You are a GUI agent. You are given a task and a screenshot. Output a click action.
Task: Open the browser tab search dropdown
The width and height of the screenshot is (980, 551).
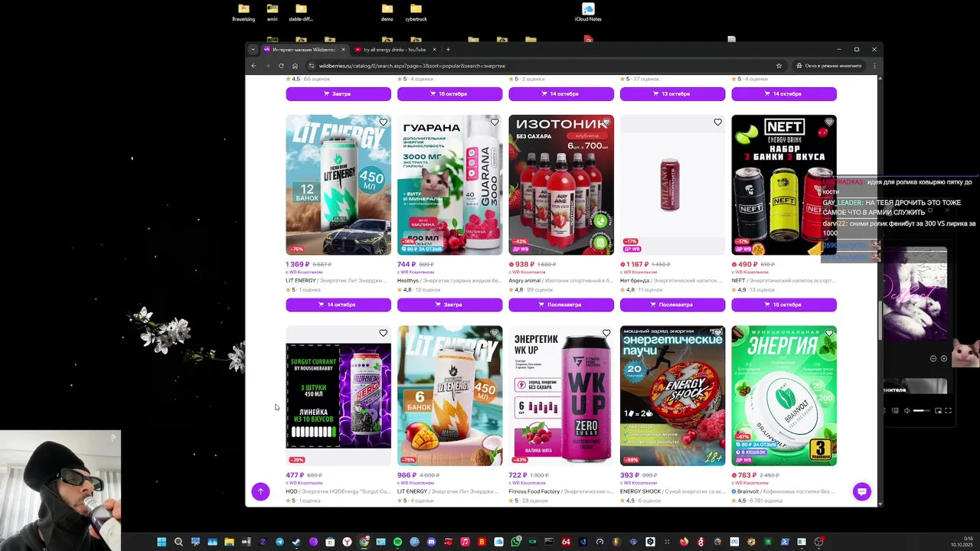click(253, 49)
